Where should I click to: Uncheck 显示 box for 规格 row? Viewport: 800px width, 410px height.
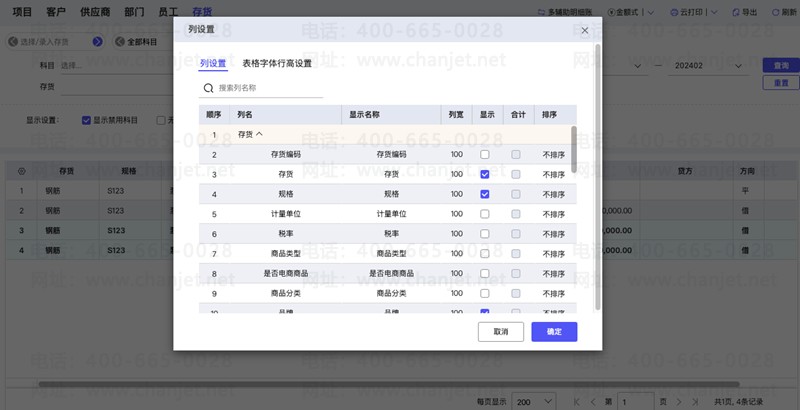(x=485, y=194)
